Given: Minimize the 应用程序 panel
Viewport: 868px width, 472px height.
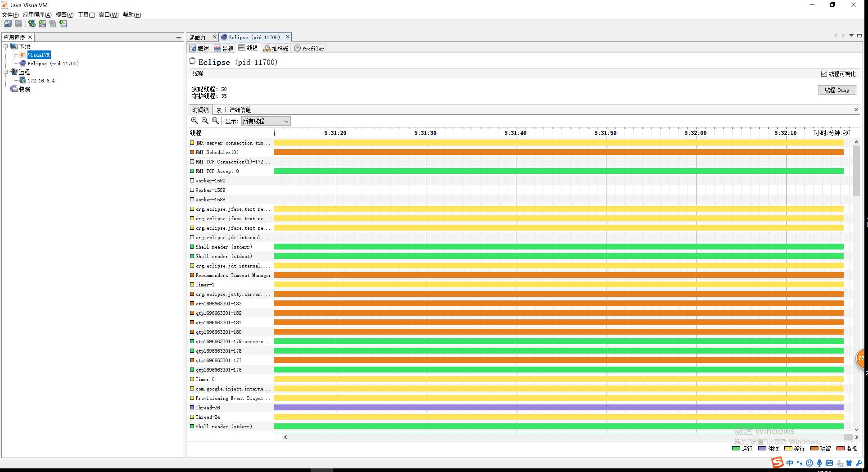Looking at the screenshot, I should (x=179, y=37).
